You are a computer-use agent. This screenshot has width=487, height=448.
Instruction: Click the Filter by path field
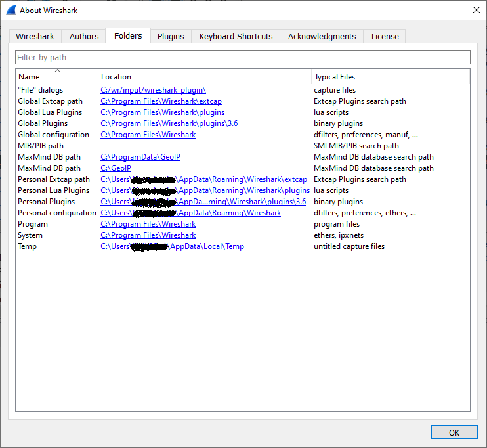coord(243,58)
